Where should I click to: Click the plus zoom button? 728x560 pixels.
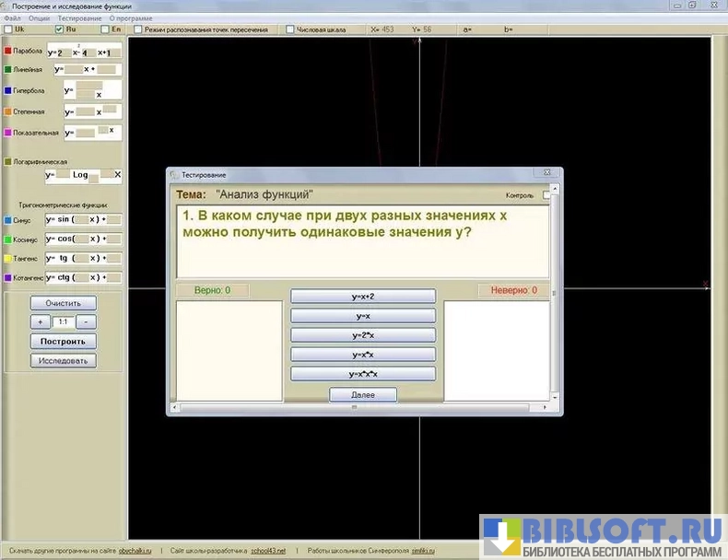tap(40, 322)
